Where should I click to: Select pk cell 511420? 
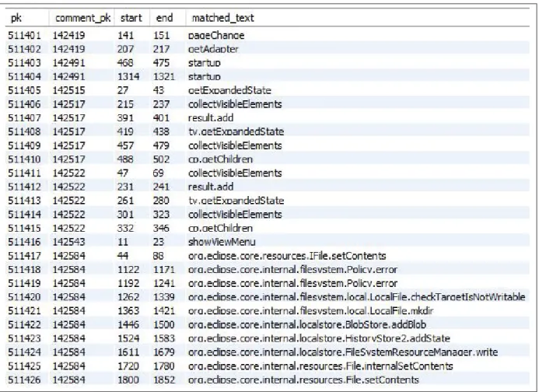click(x=24, y=297)
